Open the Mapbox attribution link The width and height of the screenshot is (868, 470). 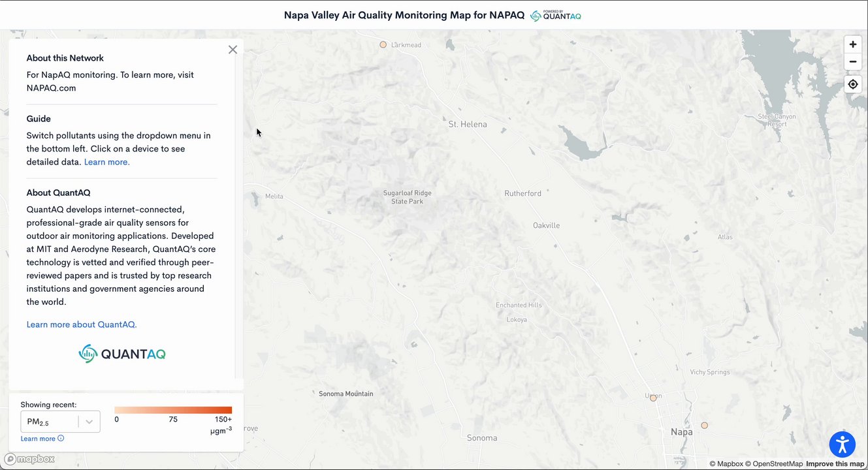726,464
